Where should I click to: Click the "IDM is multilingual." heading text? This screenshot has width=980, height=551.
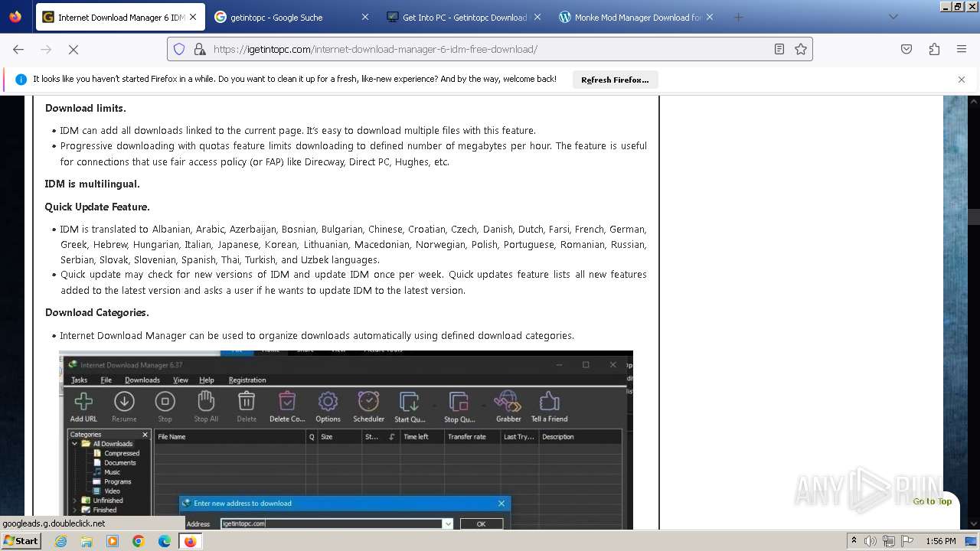point(92,184)
